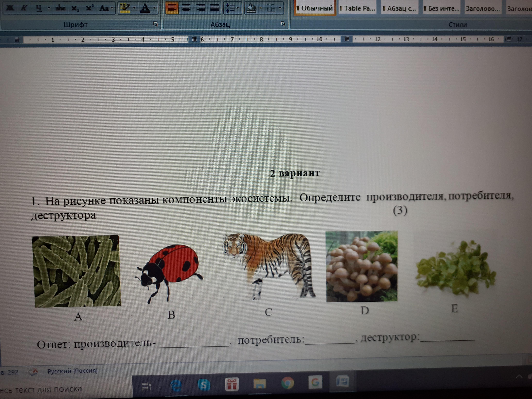Click the left align button
This screenshot has height=399, width=532.
(172, 8)
